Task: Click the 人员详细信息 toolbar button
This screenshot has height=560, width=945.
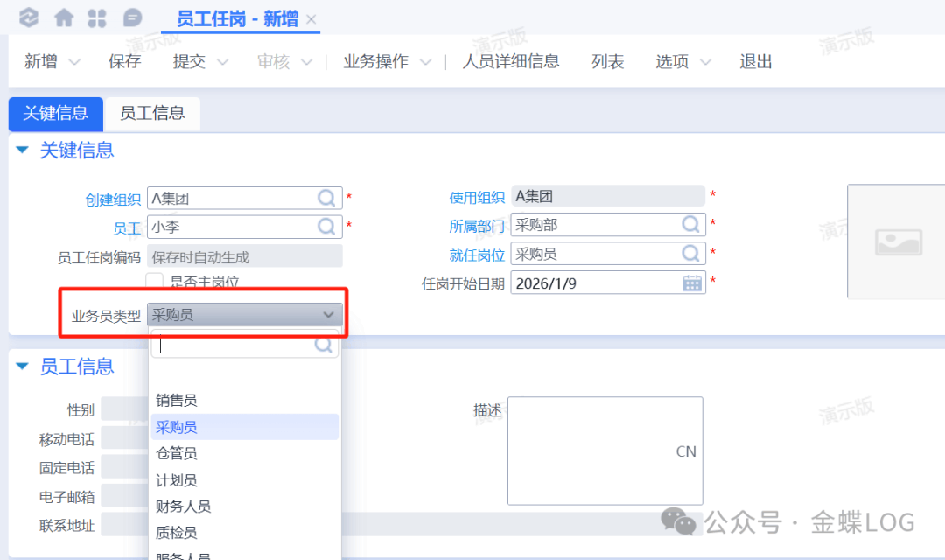Action: [511, 61]
